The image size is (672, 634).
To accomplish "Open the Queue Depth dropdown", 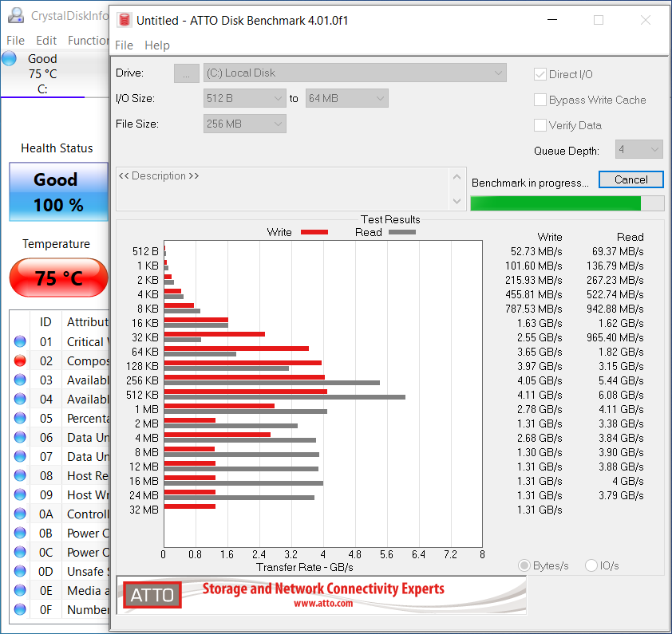I will [x=638, y=149].
